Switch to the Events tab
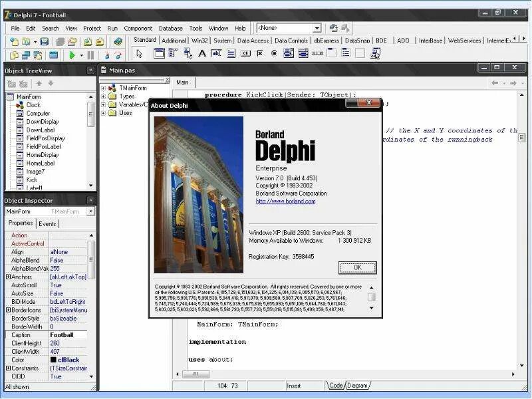 tap(47, 224)
